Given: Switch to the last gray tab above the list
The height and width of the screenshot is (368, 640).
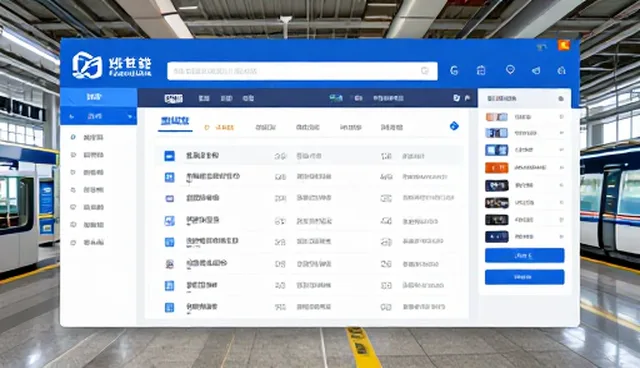Looking at the screenshot, I should 392,127.
